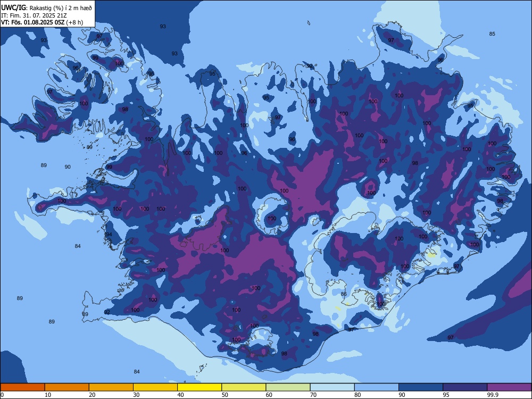The height and width of the screenshot is (399, 532).
Task: Pick the indigo 95–99.9 legend swatch
Action: pyautogui.click(x=465, y=387)
